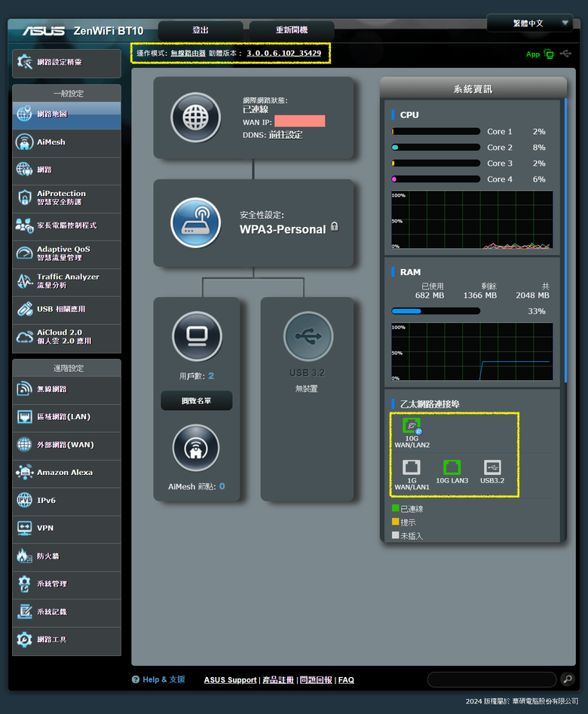Click the AiMesh 節點 count 0
Viewport: 588px width, 714px height.
(222, 487)
